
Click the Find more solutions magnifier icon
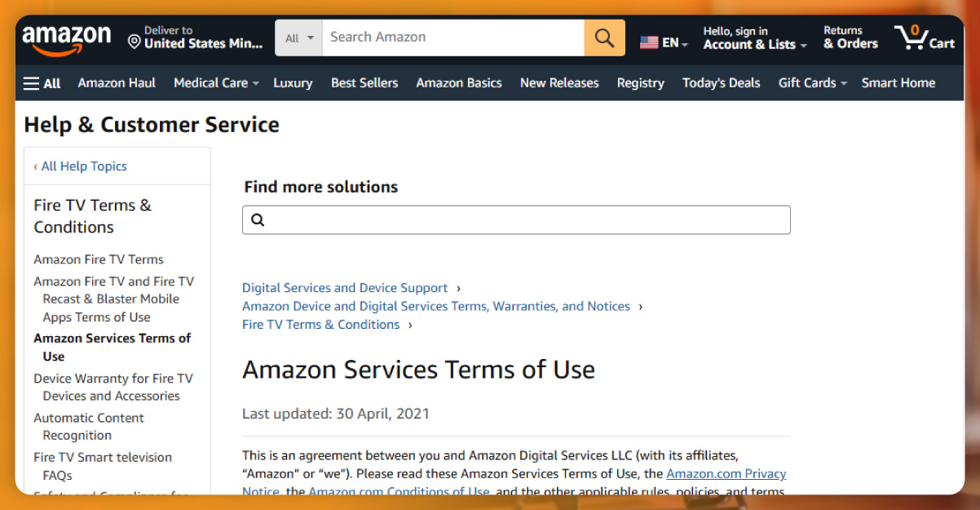click(258, 220)
